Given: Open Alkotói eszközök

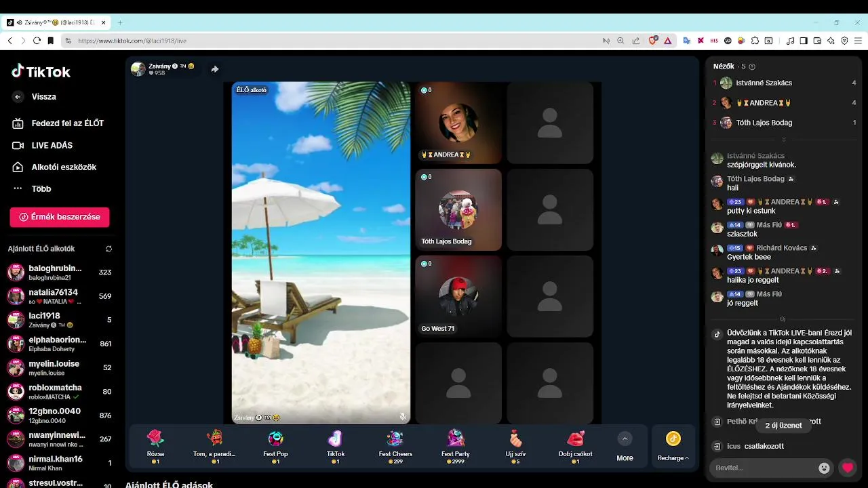Looking at the screenshot, I should point(54,167).
